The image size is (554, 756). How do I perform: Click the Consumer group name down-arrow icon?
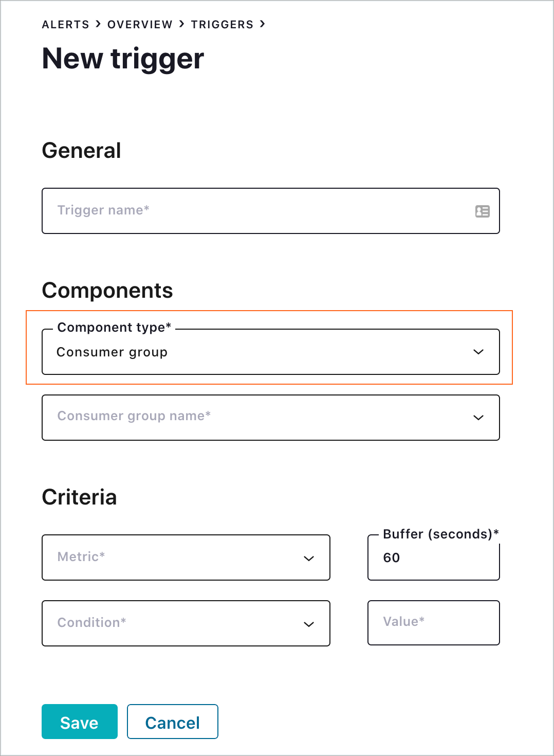[x=478, y=418]
